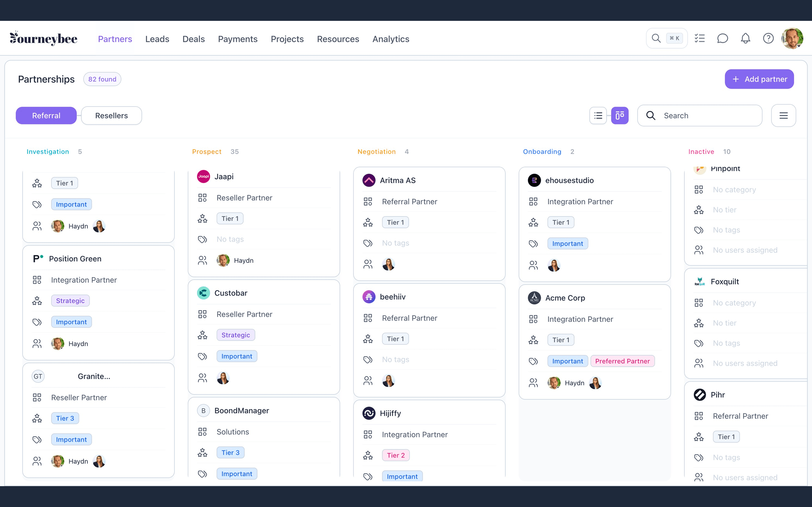Open the notifications bell

[745, 39]
